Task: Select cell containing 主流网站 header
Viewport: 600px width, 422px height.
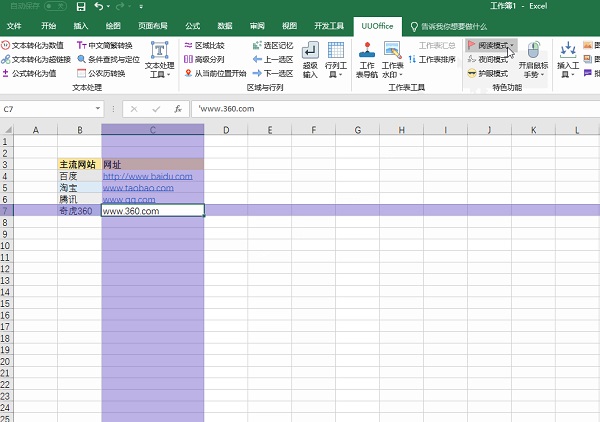Action: coord(78,164)
